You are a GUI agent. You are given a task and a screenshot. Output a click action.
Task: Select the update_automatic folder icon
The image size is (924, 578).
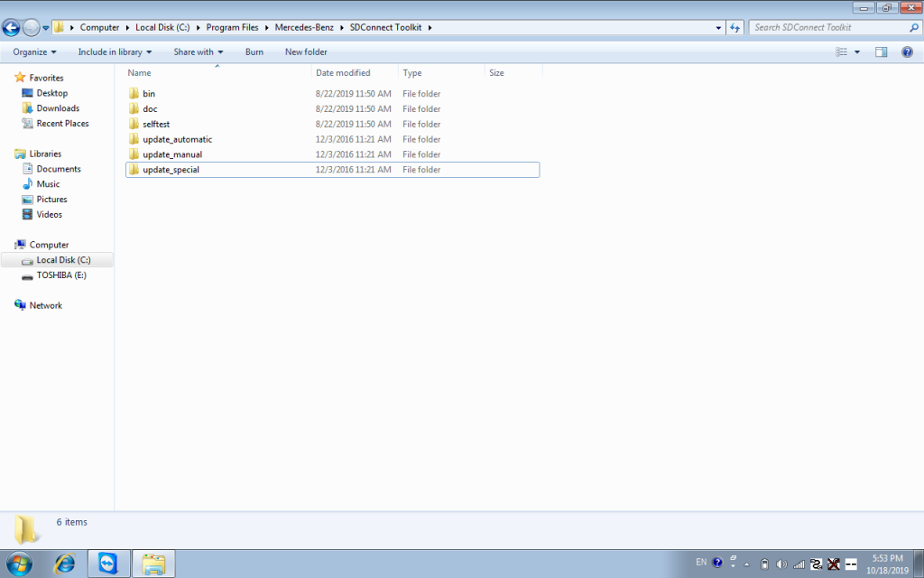[134, 139]
